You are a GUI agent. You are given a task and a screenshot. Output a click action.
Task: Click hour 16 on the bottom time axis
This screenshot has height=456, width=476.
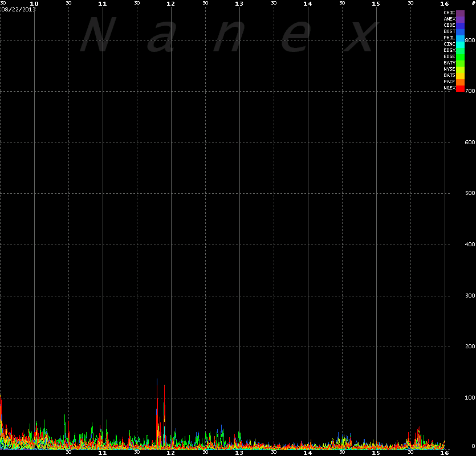[445, 453]
